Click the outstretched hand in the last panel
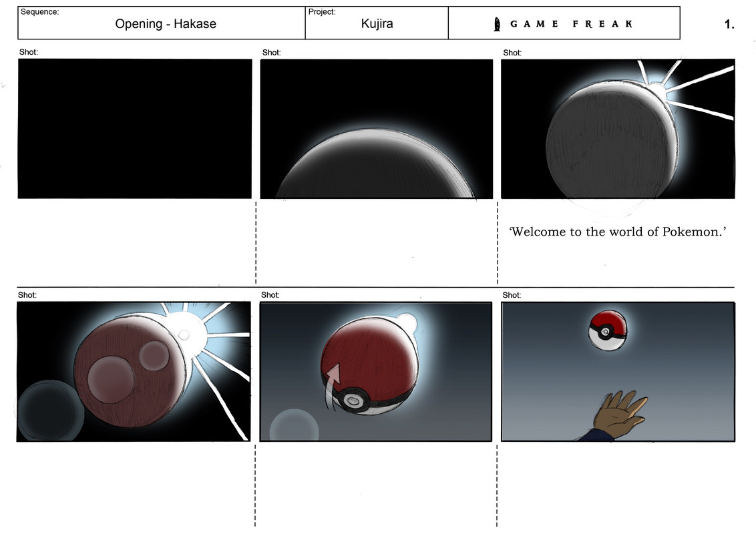756x534 pixels. (620, 415)
